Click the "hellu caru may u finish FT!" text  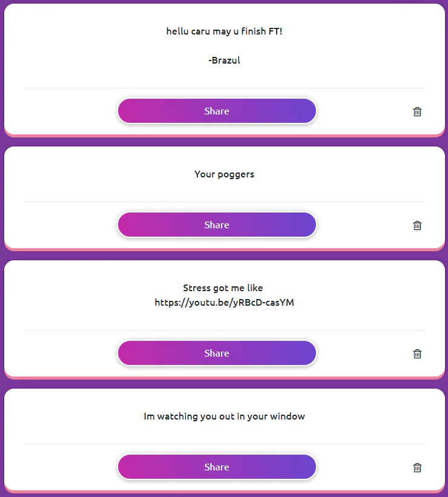tap(224, 31)
